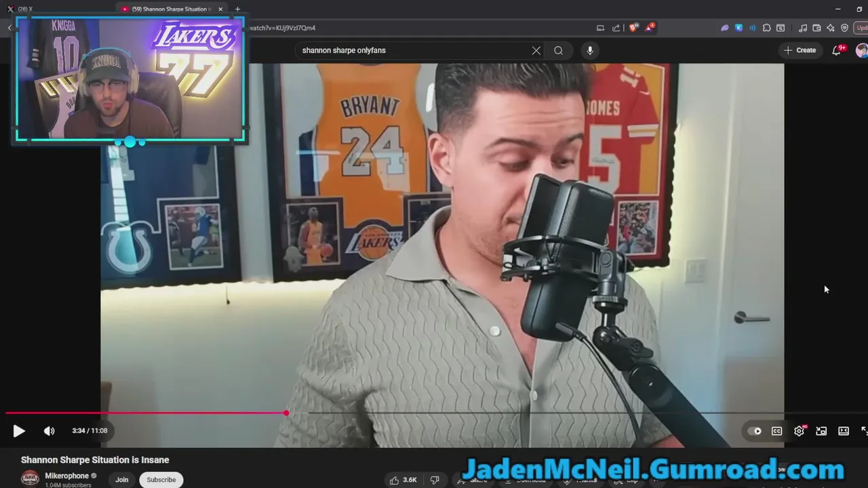Toggle the autoplay switch
Image resolution: width=868 pixels, height=488 pixels.
754,430
